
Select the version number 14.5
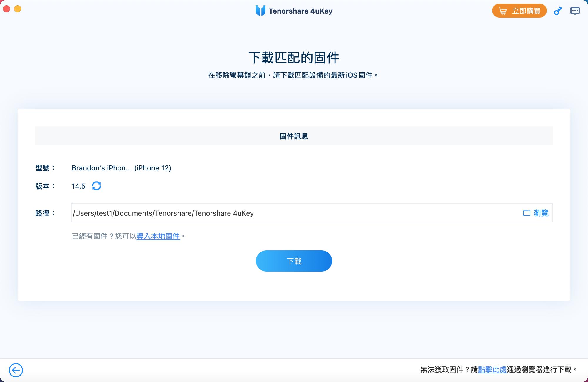click(x=78, y=186)
